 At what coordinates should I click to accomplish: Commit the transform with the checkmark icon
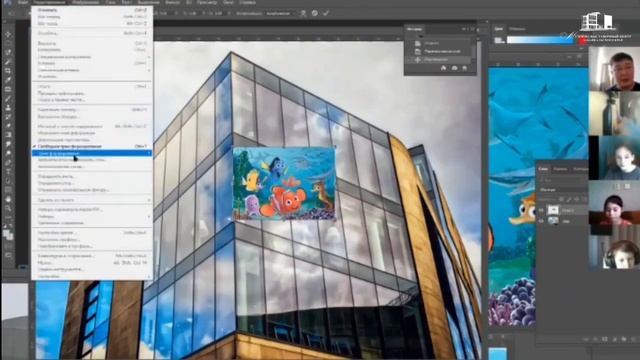pos(326,13)
